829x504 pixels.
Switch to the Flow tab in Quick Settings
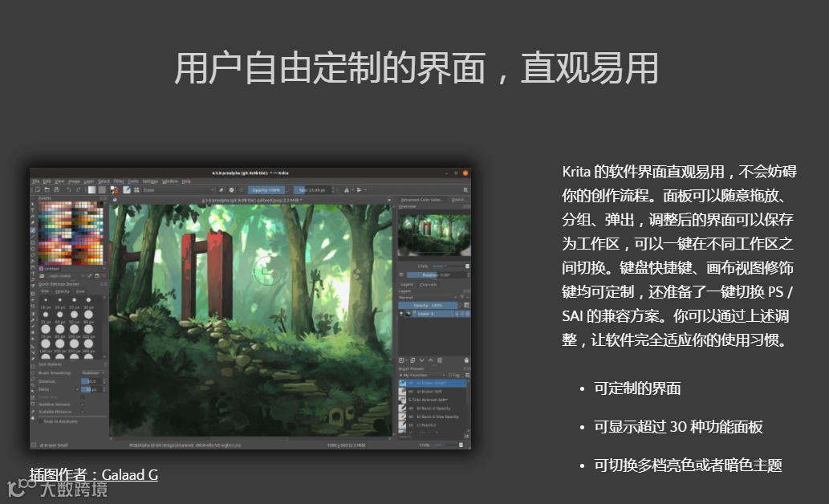tap(80, 291)
